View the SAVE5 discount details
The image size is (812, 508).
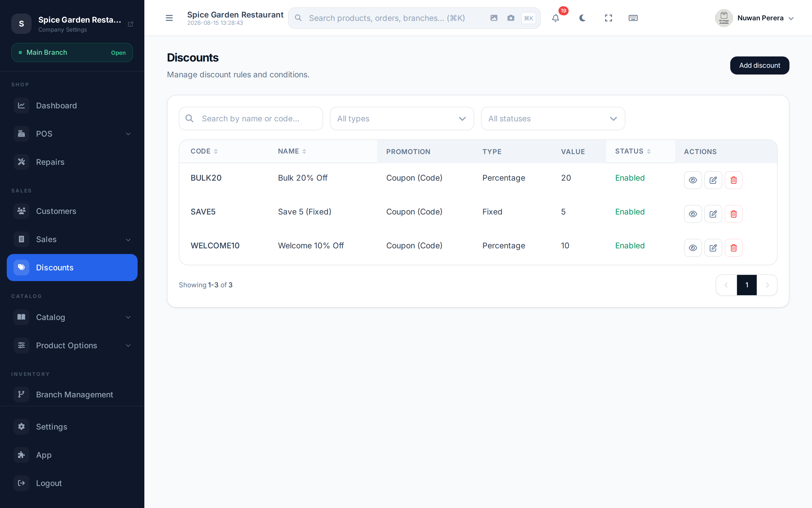click(x=693, y=214)
